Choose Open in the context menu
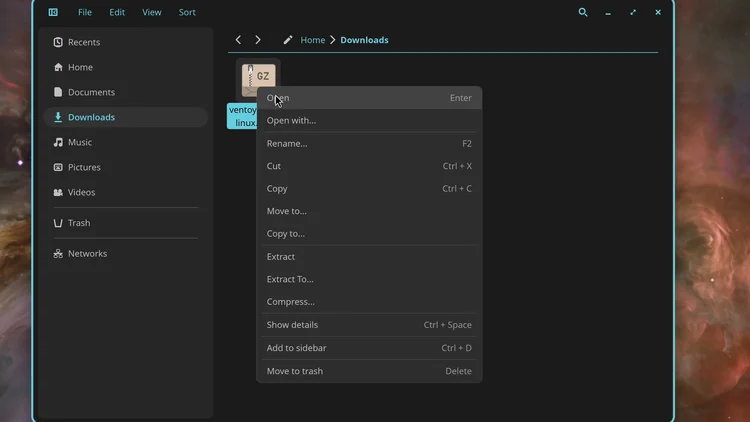The width and height of the screenshot is (750, 422). (369, 98)
